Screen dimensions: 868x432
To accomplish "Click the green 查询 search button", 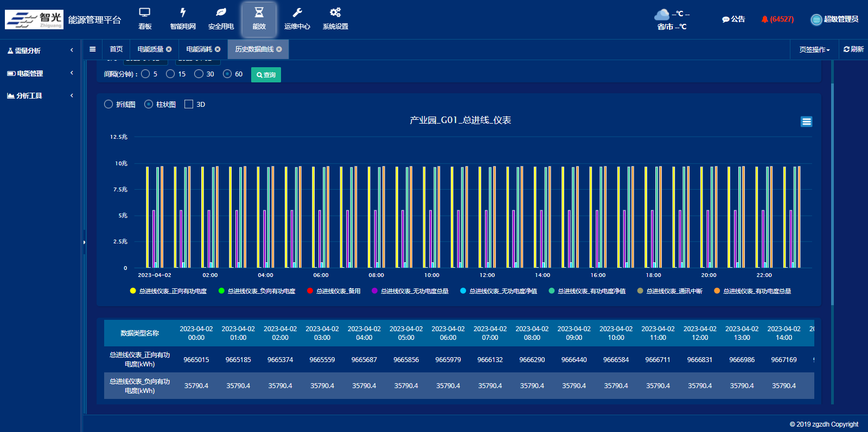I will 266,75.
